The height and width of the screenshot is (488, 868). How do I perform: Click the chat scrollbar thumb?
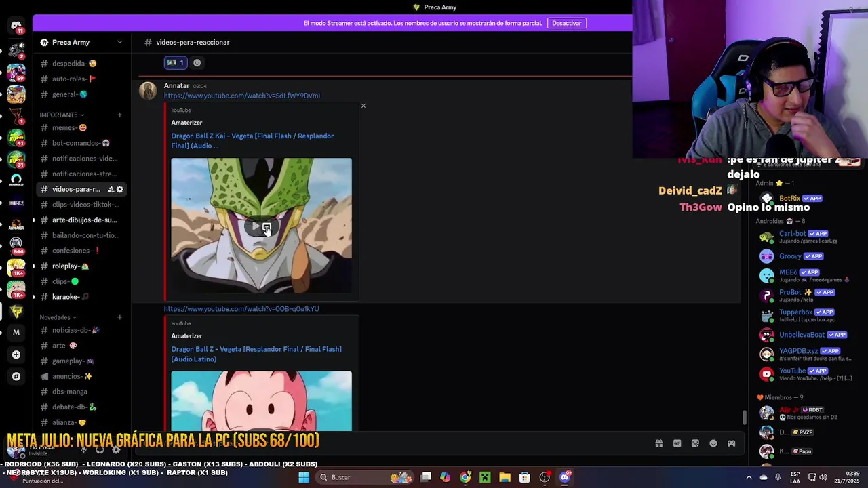click(x=744, y=418)
